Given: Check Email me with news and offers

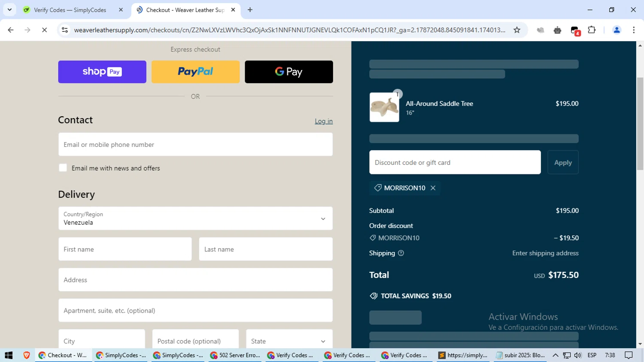Looking at the screenshot, I should (63, 168).
